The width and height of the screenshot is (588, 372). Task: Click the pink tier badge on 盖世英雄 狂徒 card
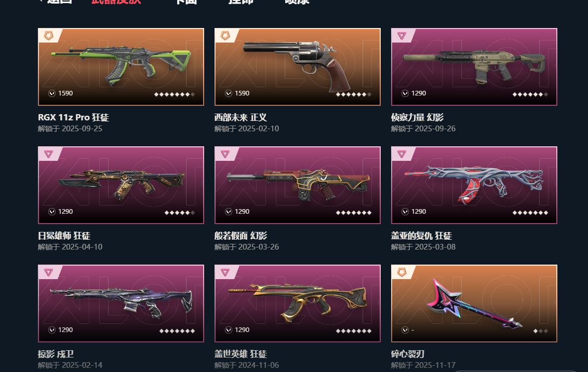(x=225, y=272)
